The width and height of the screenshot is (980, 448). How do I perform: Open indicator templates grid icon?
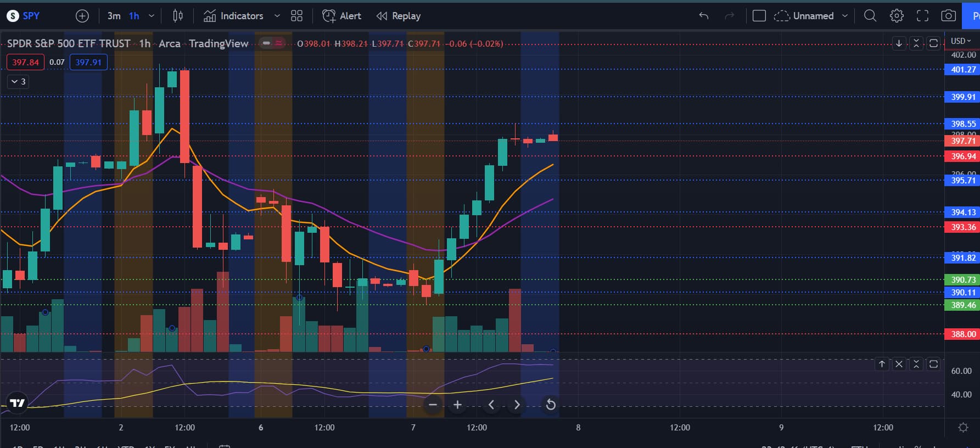[x=296, y=16]
